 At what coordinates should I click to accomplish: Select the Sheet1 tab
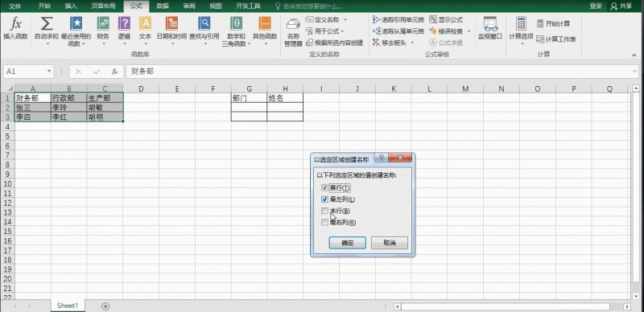coord(68,306)
